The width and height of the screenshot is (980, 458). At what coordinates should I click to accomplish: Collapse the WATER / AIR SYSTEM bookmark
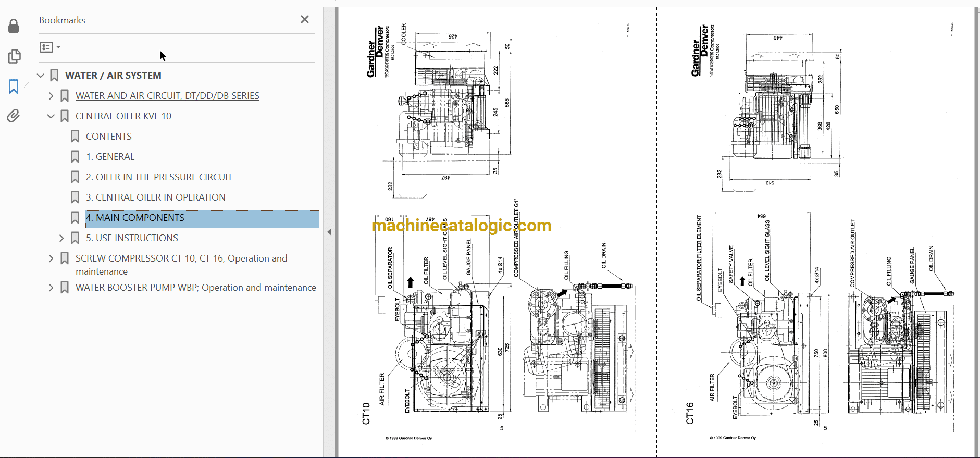pos(41,76)
